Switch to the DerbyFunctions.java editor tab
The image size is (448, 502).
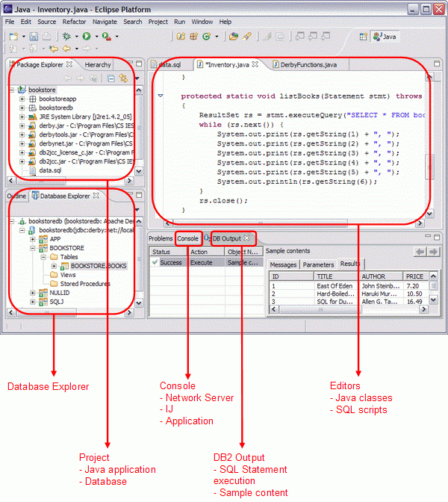(305, 65)
